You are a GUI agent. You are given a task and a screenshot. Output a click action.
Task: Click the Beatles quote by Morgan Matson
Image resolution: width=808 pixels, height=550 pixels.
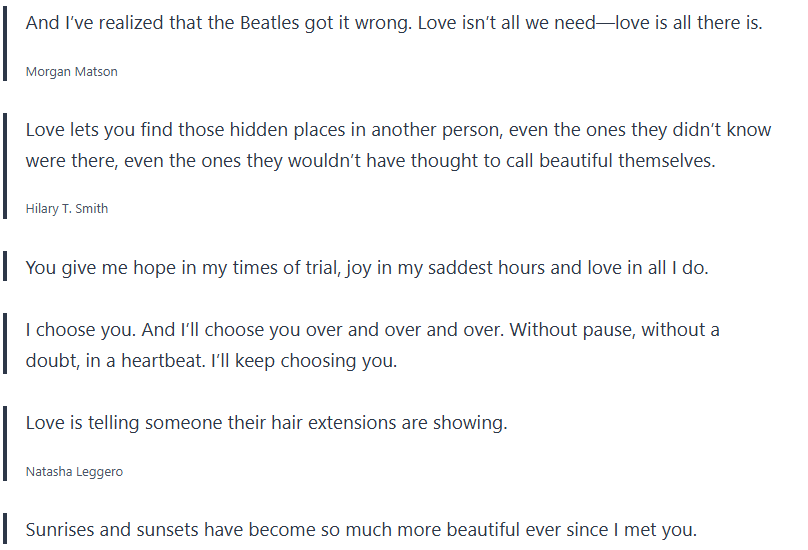click(393, 22)
